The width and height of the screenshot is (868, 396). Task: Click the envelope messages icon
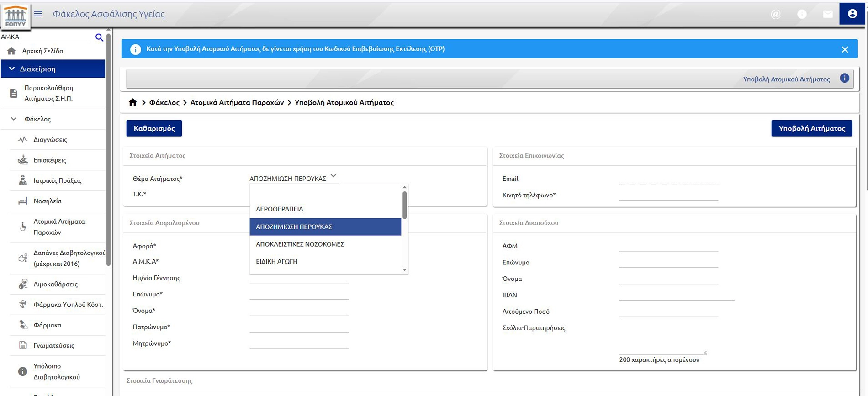coord(827,14)
